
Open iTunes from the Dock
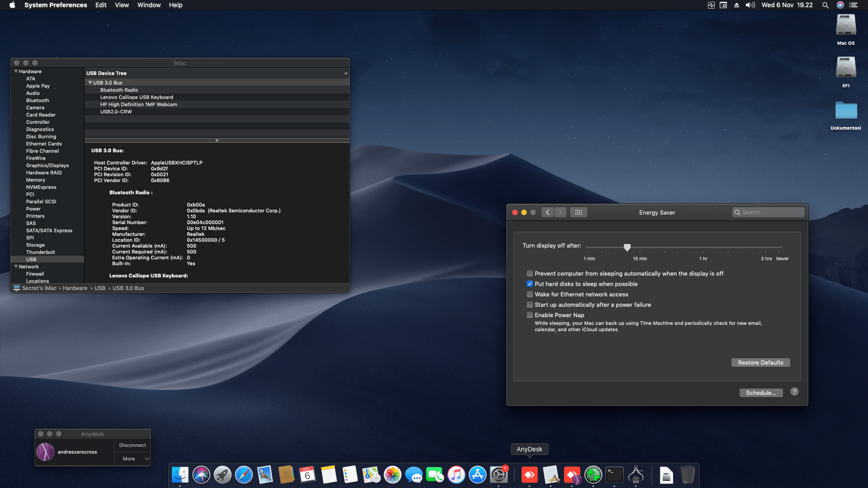456,475
